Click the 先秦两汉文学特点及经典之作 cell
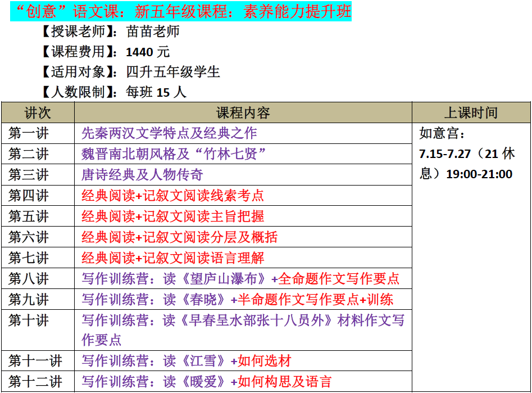Image resolution: width=532 pixels, height=393 pixels. [169, 133]
